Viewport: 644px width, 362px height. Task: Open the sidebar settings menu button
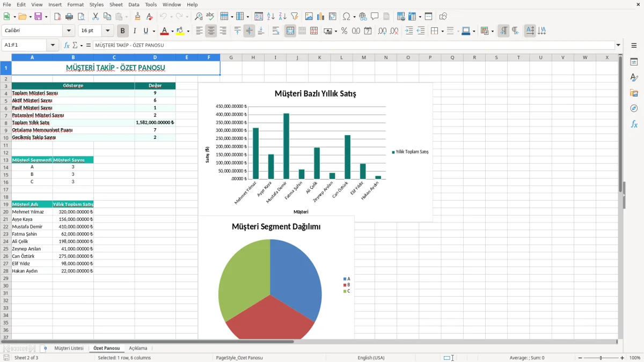(x=634, y=46)
